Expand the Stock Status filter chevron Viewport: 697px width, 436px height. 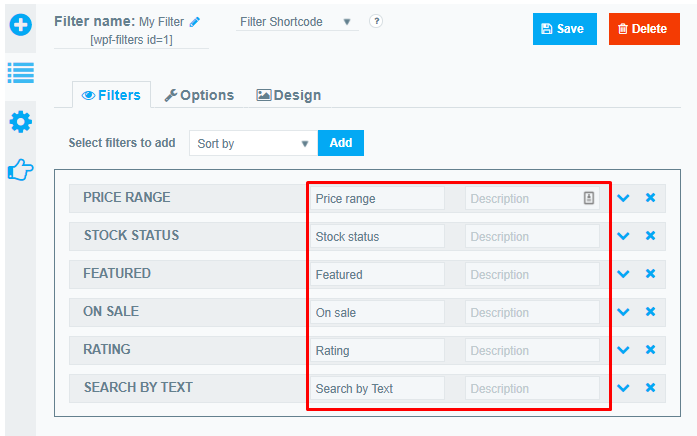click(624, 236)
